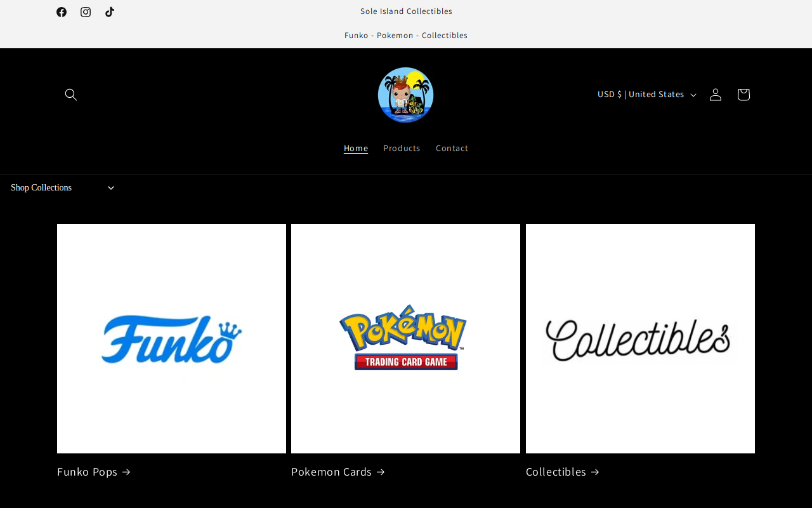Open the Facebook social link

click(x=62, y=12)
